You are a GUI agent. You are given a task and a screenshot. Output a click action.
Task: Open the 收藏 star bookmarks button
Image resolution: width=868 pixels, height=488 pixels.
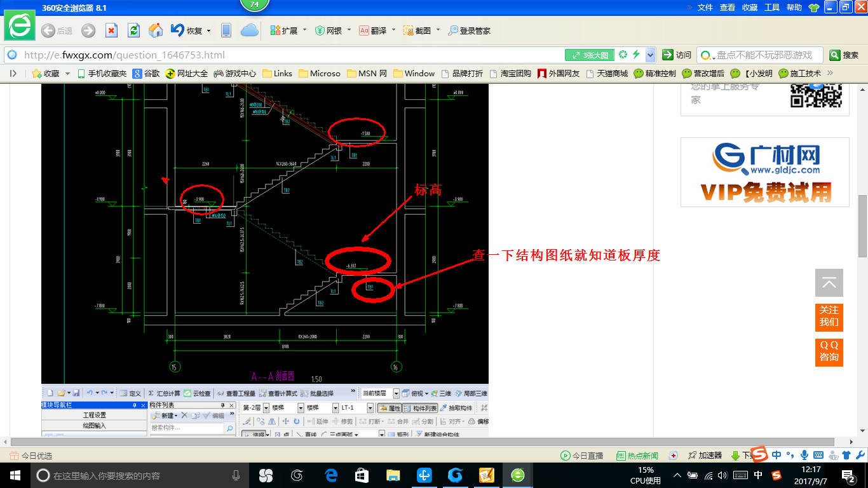(x=46, y=74)
